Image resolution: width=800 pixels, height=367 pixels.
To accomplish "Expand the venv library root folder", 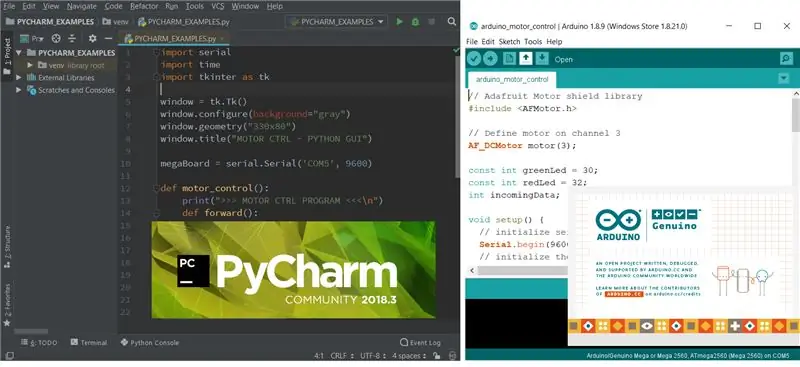I will 30,65.
